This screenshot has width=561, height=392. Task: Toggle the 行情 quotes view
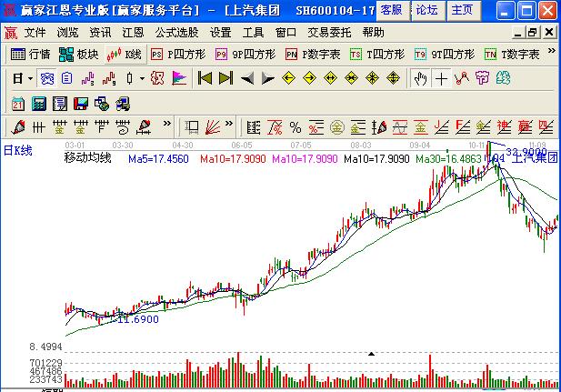click(30, 55)
